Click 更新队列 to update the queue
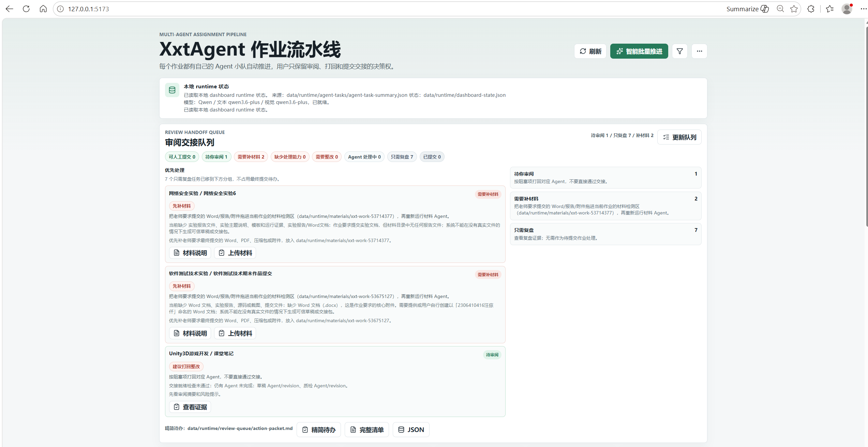The width and height of the screenshot is (868, 447). 679,137
